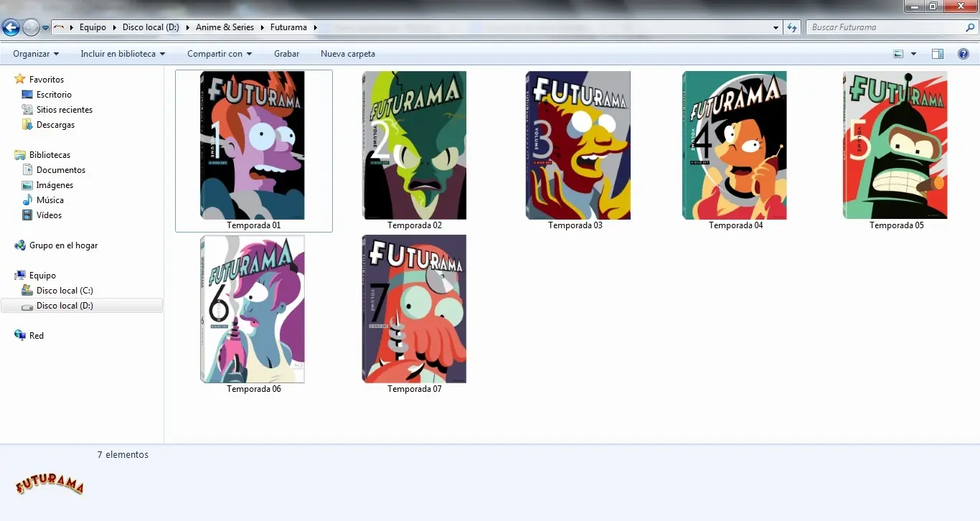Click the Futurama logo in the details pane

point(50,485)
